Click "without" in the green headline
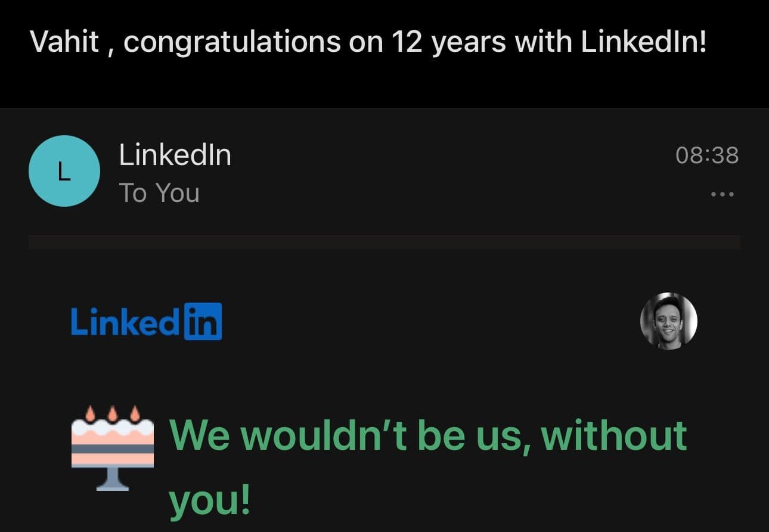769x532 pixels. (x=614, y=435)
